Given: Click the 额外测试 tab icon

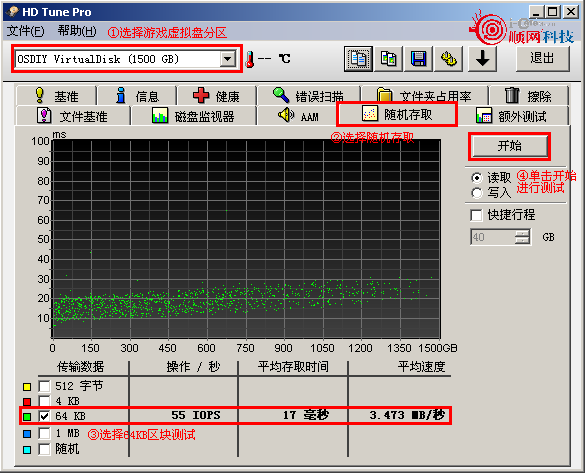Looking at the screenshot, I should (x=484, y=115).
